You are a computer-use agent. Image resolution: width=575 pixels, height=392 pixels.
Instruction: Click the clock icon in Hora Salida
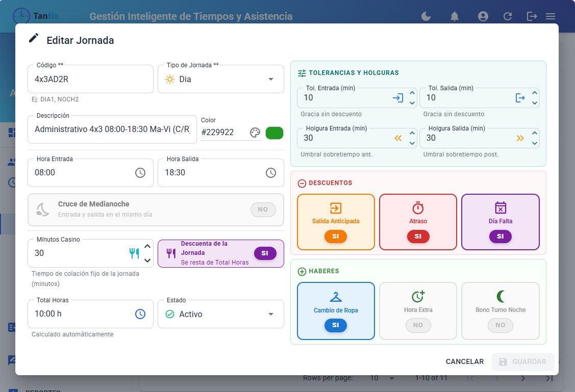coord(270,173)
